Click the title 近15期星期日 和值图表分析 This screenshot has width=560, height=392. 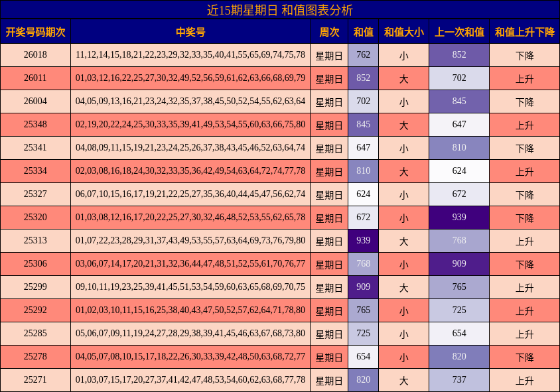tap(280, 10)
